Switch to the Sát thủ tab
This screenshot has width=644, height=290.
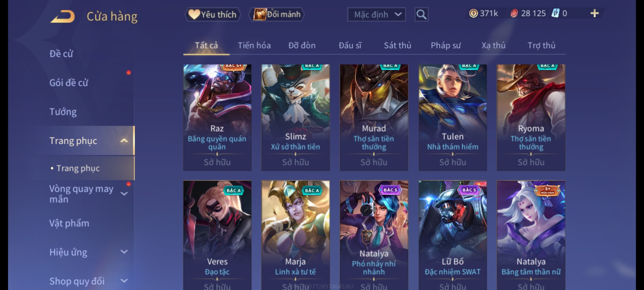397,45
